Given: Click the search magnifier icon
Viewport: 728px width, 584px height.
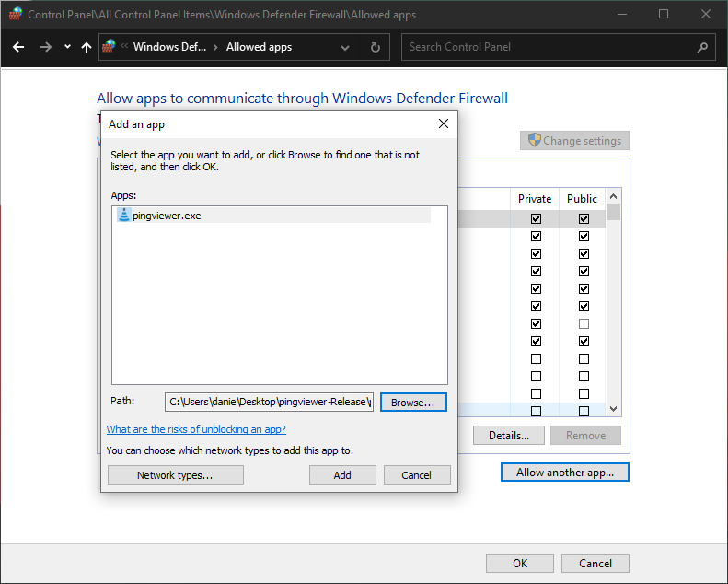Looking at the screenshot, I should click(x=702, y=47).
